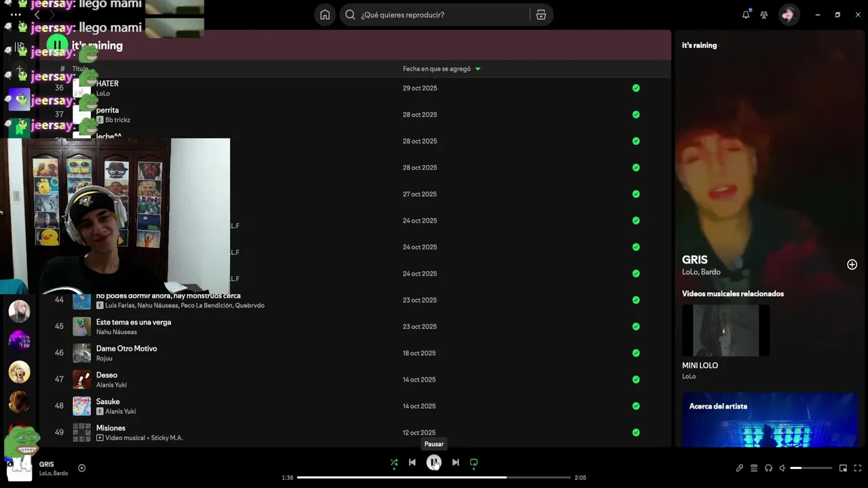Toggle saved check on no podes dormir row
The height and width of the screenshot is (488, 868).
coord(636,300)
